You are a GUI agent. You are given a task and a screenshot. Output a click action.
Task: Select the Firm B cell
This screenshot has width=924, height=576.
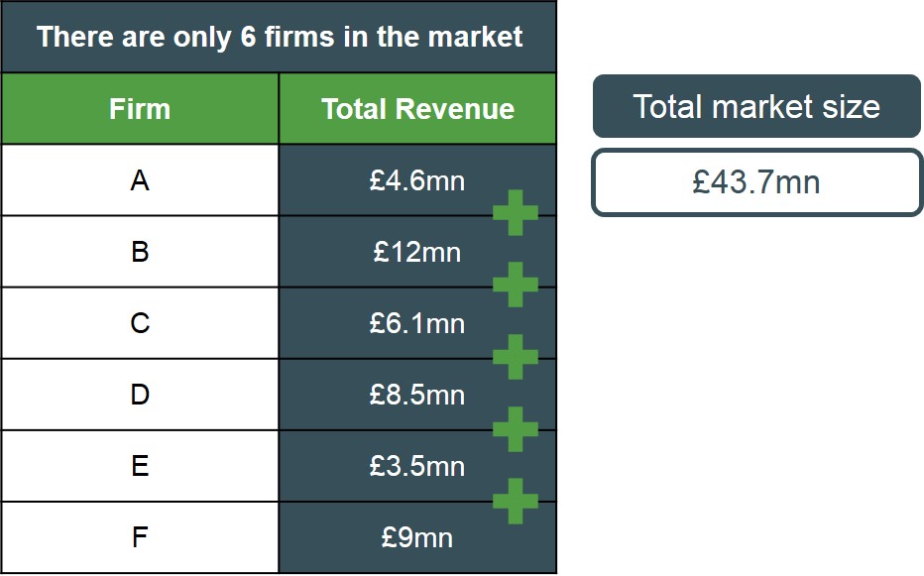click(140, 252)
